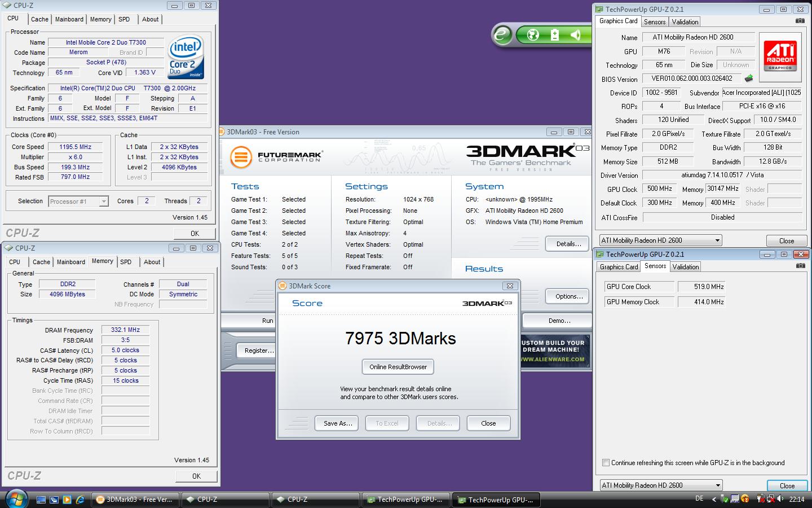Click the BIOS Version field in GPU-Z
The width and height of the screenshot is (812, 508).
click(692, 78)
